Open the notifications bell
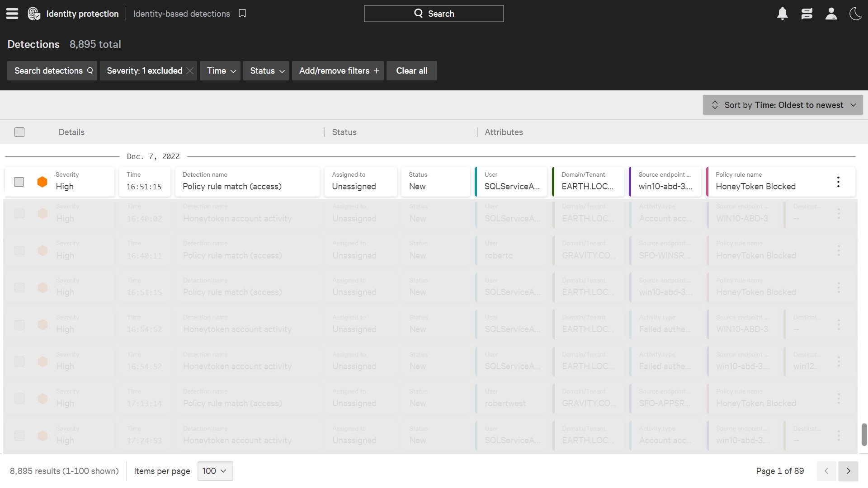 point(783,14)
